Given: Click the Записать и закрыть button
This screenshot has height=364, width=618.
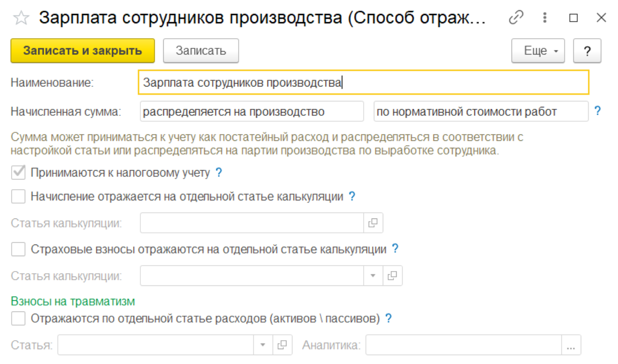Looking at the screenshot, I should point(82,51).
